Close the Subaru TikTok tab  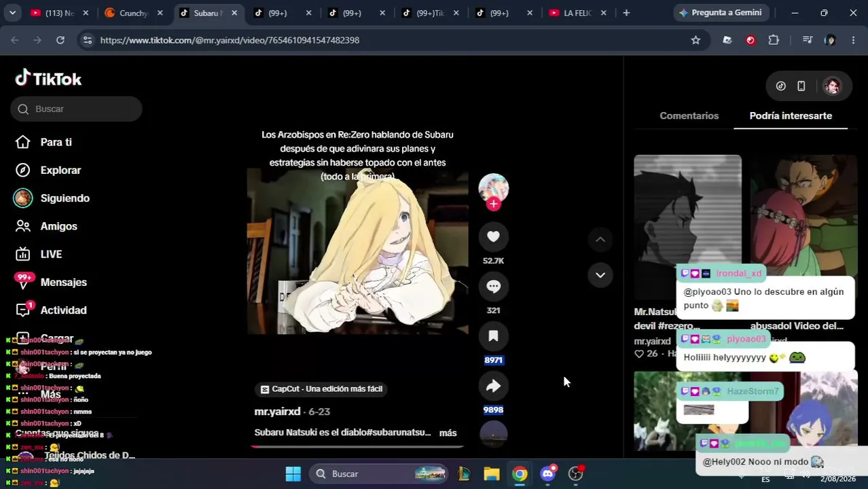(234, 13)
